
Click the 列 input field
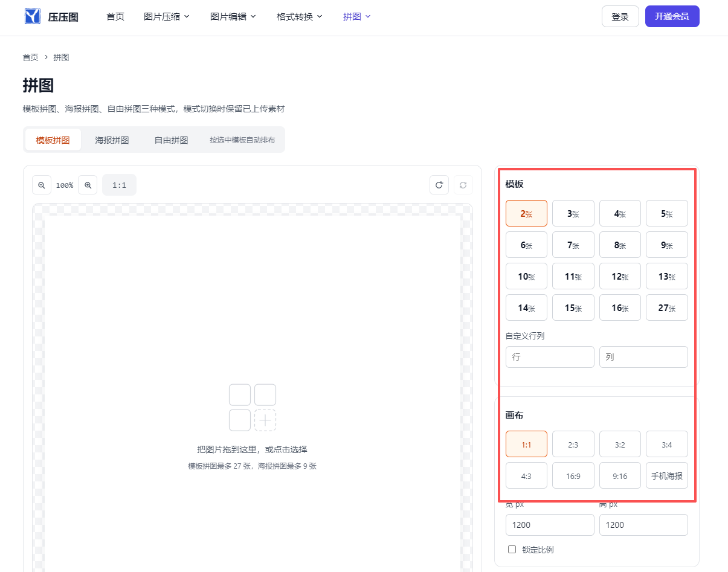point(643,357)
